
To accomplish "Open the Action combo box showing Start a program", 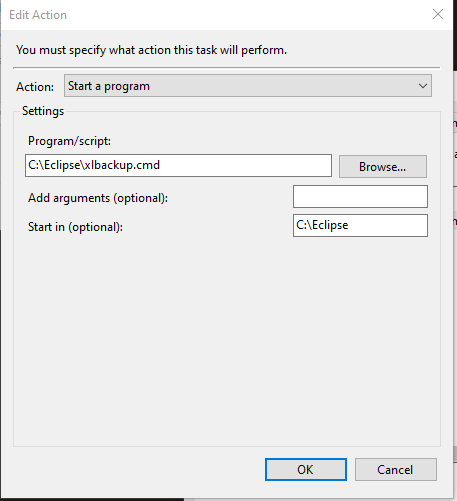I will click(248, 86).
